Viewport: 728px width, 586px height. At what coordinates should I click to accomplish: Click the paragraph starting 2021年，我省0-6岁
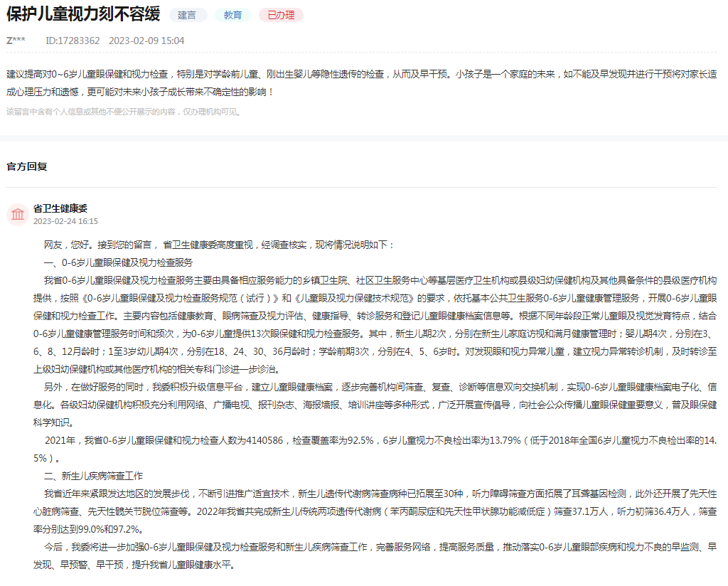coord(375,449)
